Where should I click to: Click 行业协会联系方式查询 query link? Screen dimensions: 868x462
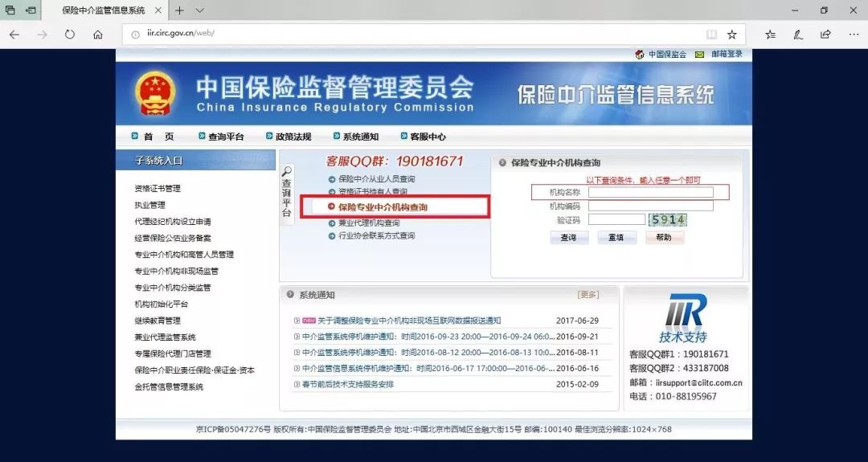click(x=376, y=235)
